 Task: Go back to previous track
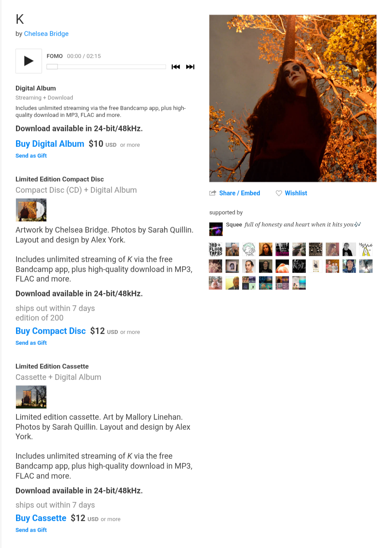[175, 67]
